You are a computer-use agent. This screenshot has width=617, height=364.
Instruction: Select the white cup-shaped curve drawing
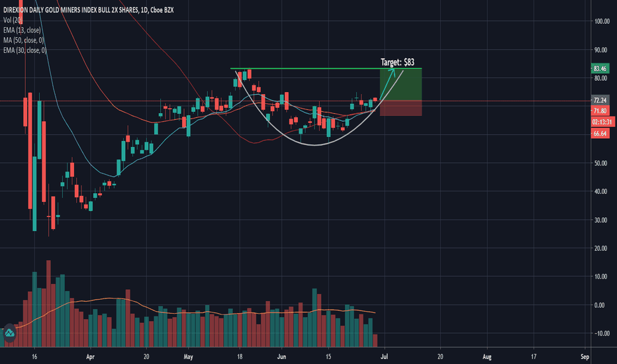(x=315, y=145)
